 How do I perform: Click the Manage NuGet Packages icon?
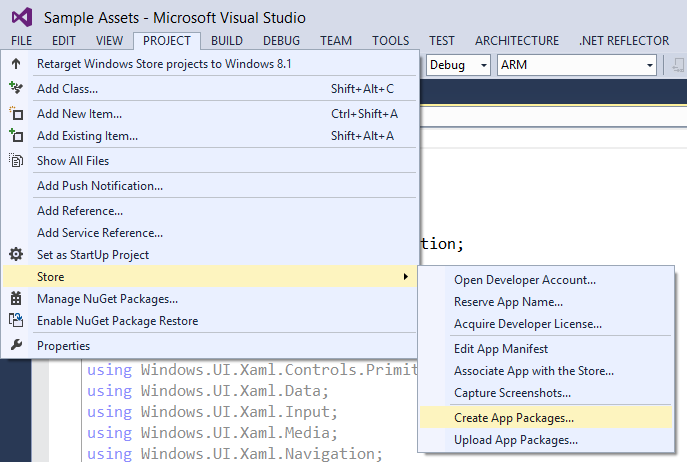pyautogui.click(x=16, y=299)
